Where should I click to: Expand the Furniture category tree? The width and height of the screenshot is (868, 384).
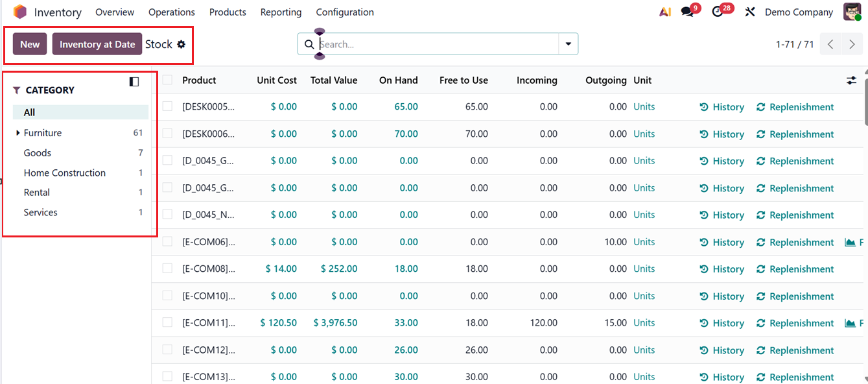tap(18, 132)
